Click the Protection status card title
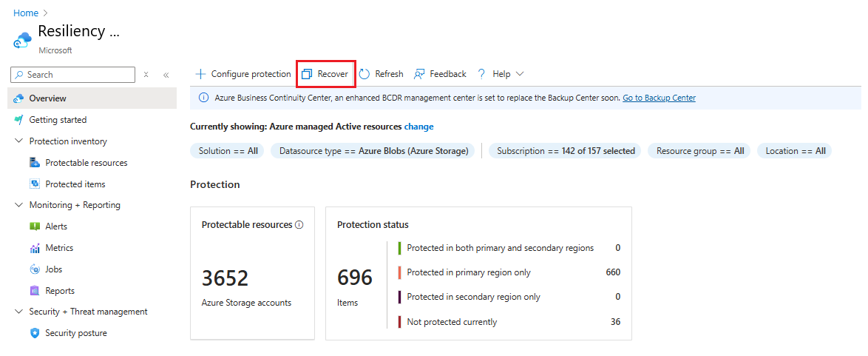This screenshot has height=356, width=868. pyautogui.click(x=373, y=224)
